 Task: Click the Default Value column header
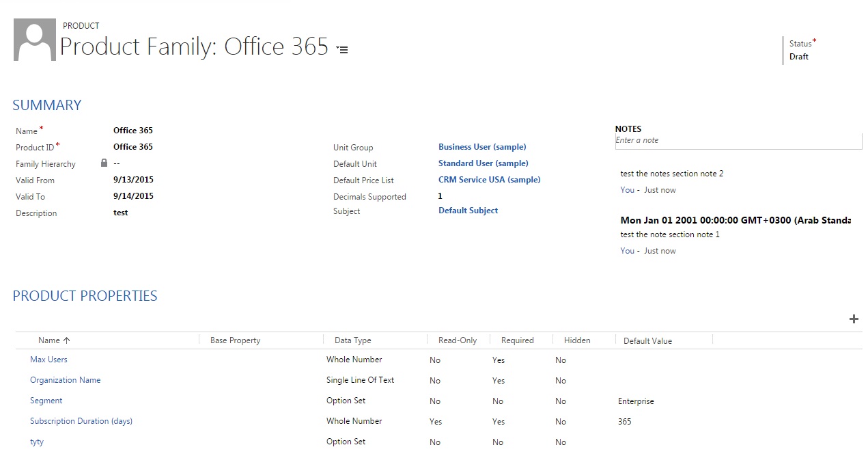click(647, 340)
